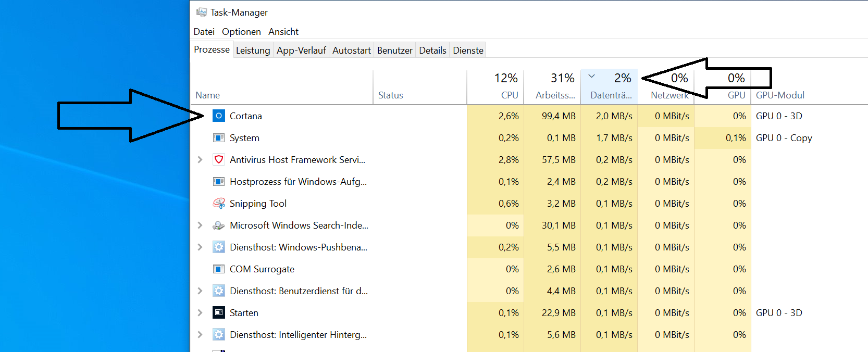Click GPU 0 - 3D cell for Starten
This screenshot has height=352, width=868.
779,313
